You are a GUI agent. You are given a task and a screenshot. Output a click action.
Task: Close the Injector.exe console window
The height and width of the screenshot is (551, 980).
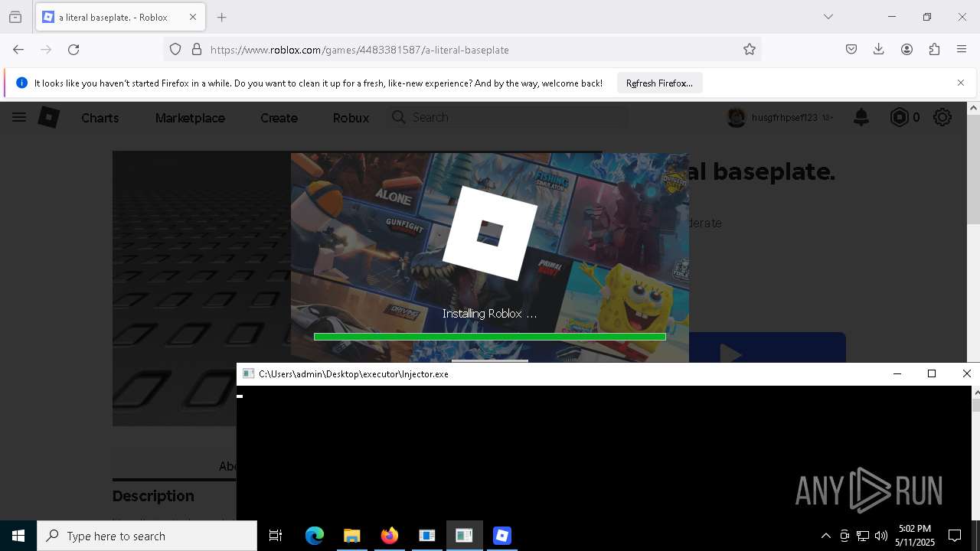[x=966, y=373]
